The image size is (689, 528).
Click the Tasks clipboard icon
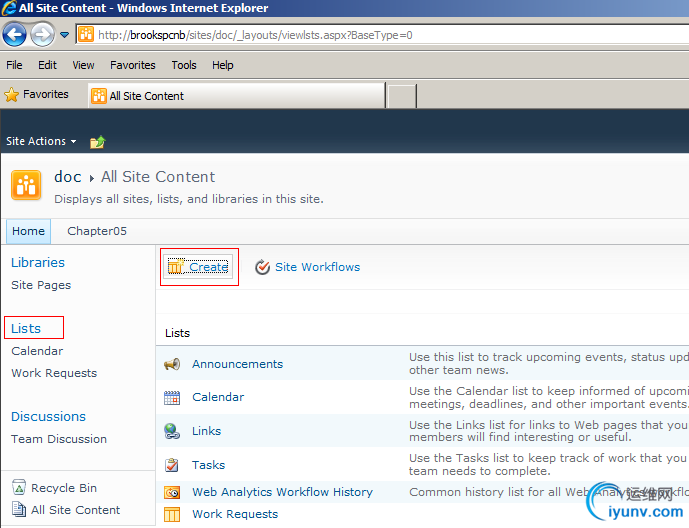pos(172,465)
